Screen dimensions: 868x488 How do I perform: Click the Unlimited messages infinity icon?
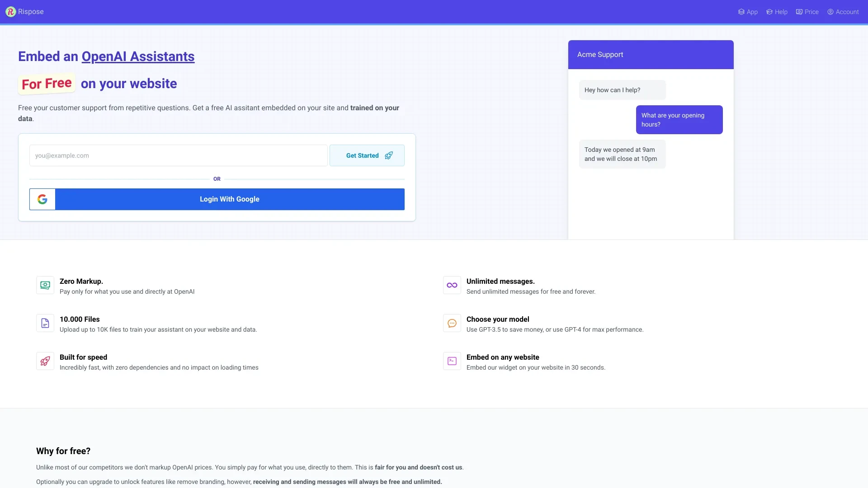pos(452,285)
